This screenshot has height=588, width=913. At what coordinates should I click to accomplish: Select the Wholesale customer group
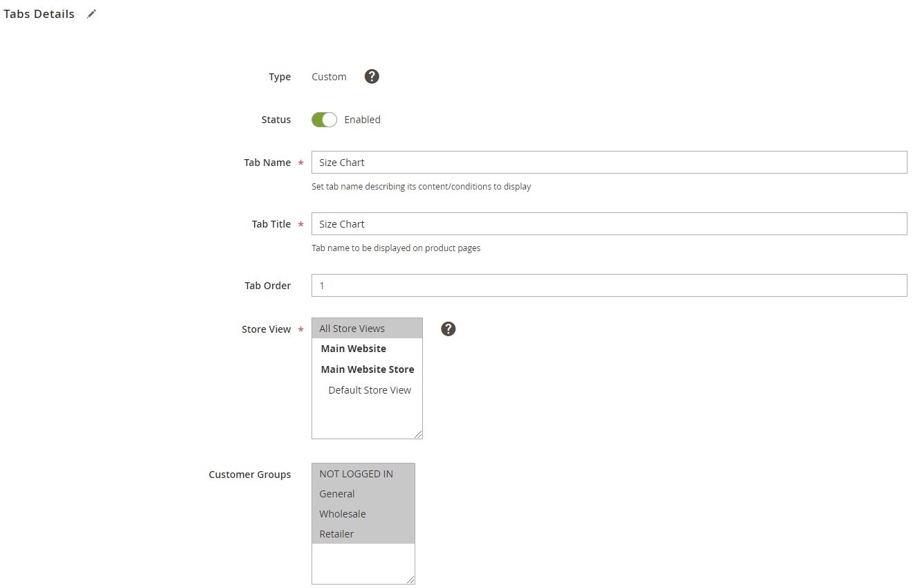click(x=363, y=514)
